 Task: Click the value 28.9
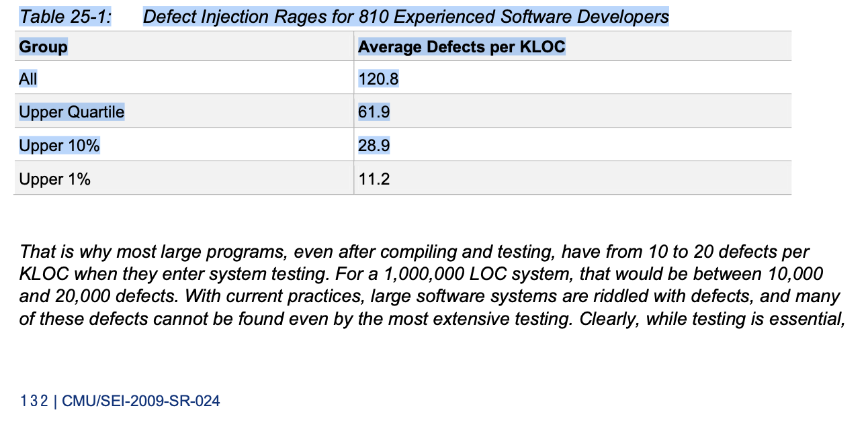point(374,146)
